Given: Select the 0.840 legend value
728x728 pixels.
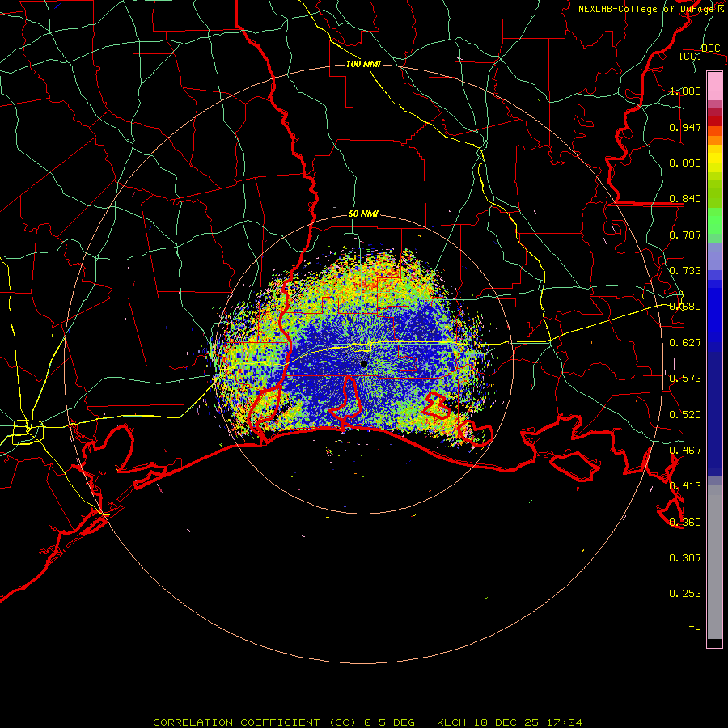Looking at the screenshot, I should pyautogui.click(x=685, y=199).
